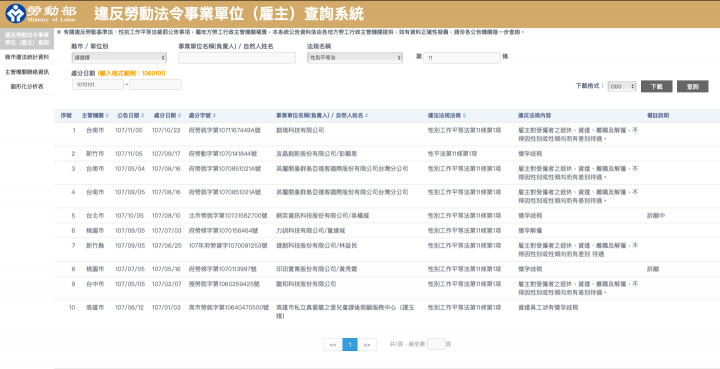Click row 5 remark 訴願中
Viewport: 720px width, 369px height.
point(656,215)
